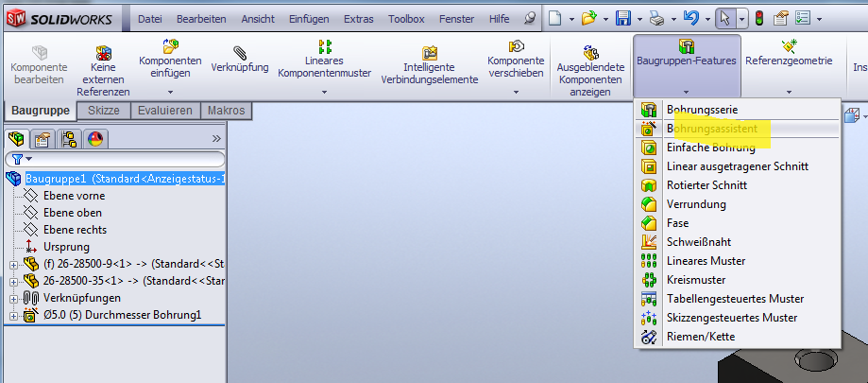Choose Kreismuster menu entry
The width and height of the screenshot is (868, 383).
tap(738, 279)
